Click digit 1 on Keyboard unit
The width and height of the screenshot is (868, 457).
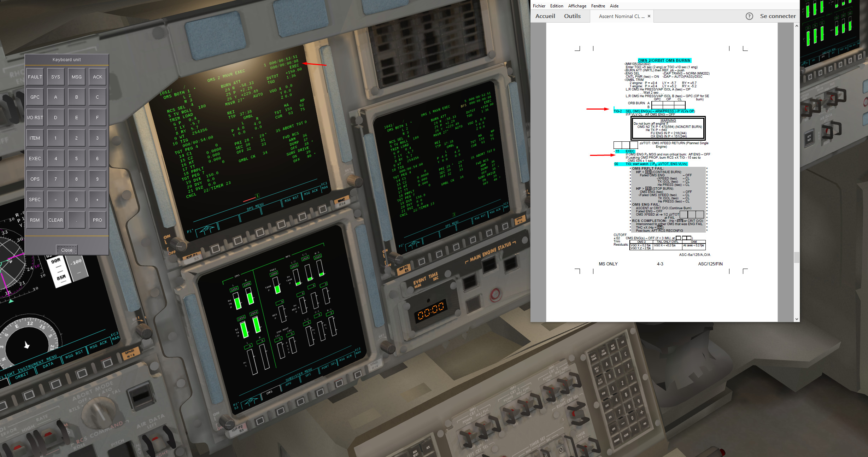[55, 138]
